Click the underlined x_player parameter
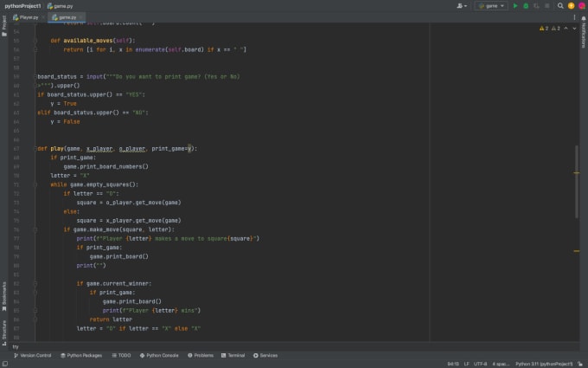The image size is (588, 368). pos(99,149)
